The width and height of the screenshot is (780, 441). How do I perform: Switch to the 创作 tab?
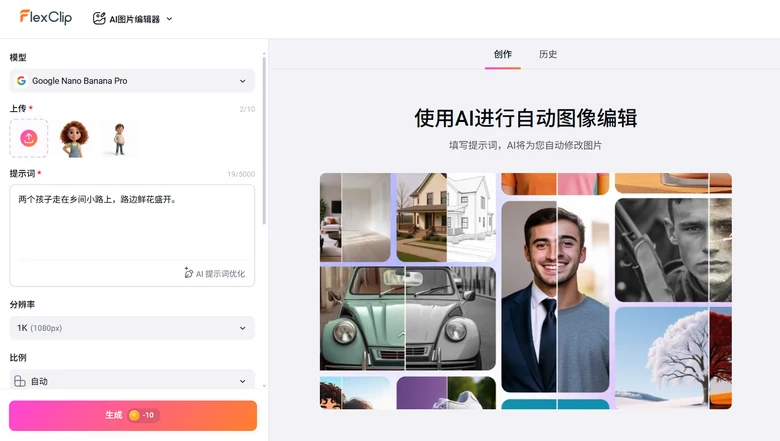coord(503,54)
